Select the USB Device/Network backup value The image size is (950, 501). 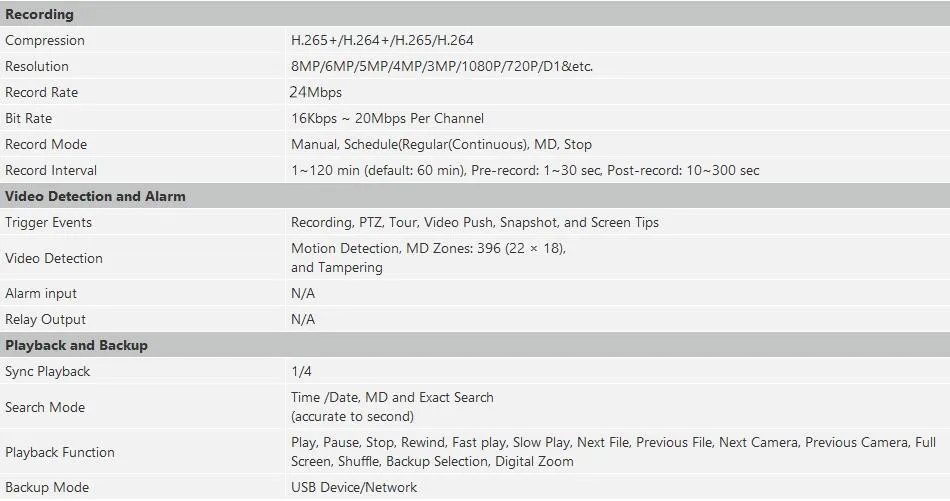(354, 488)
